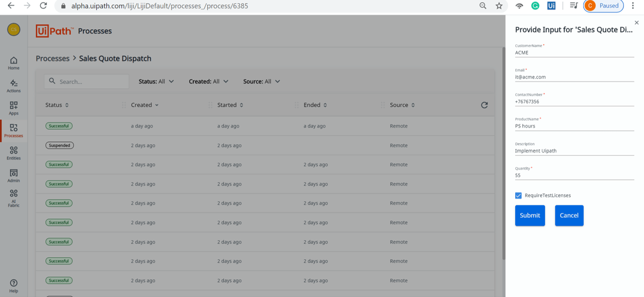644x297 pixels.
Task: Open Home in the sidebar
Action: pyautogui.click(x=14, y=63)
